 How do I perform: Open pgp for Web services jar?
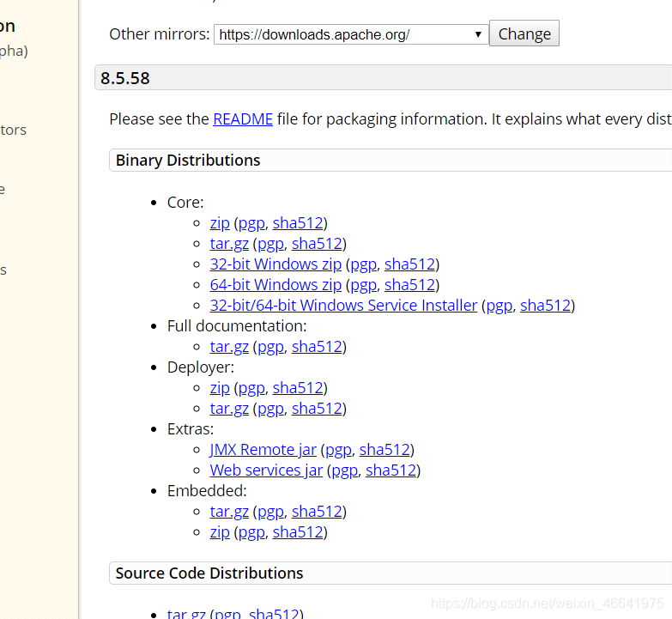tap(344, 470)
